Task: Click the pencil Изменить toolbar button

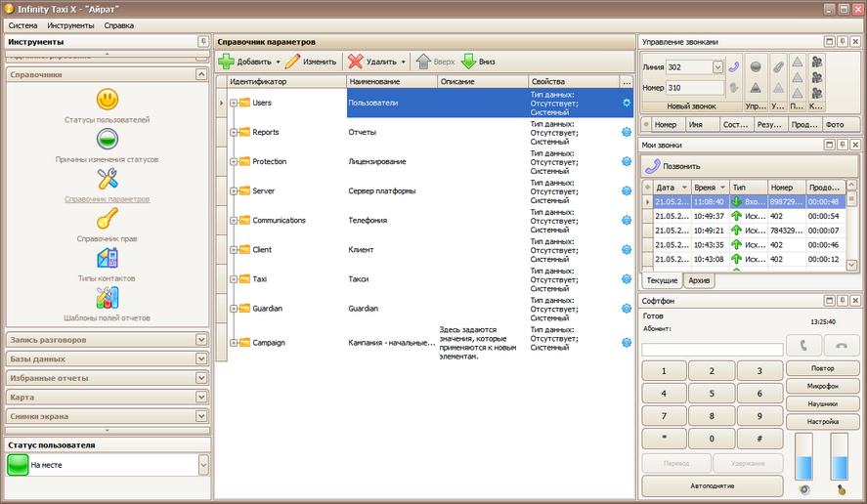Action: (x=311, y=62)
